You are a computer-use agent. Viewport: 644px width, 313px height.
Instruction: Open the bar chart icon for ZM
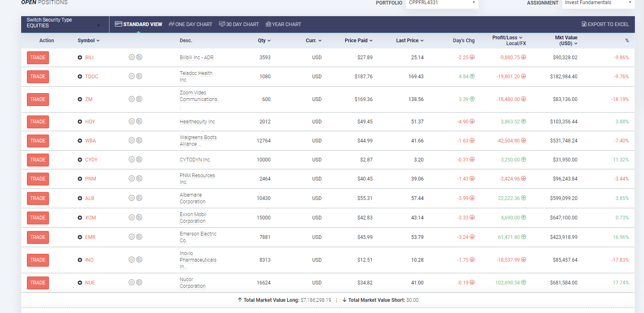[x=131, y=99]
